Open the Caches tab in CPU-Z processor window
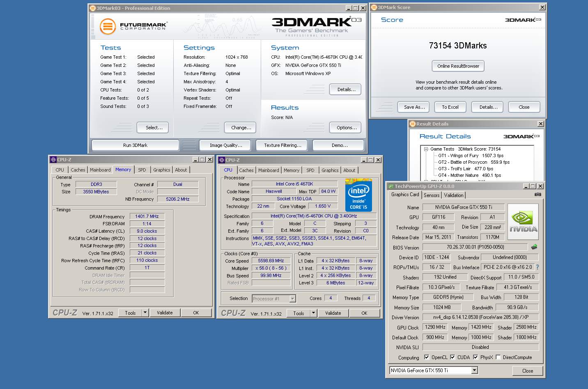Screen dimensions: 588x389 (x=246, y=170)
